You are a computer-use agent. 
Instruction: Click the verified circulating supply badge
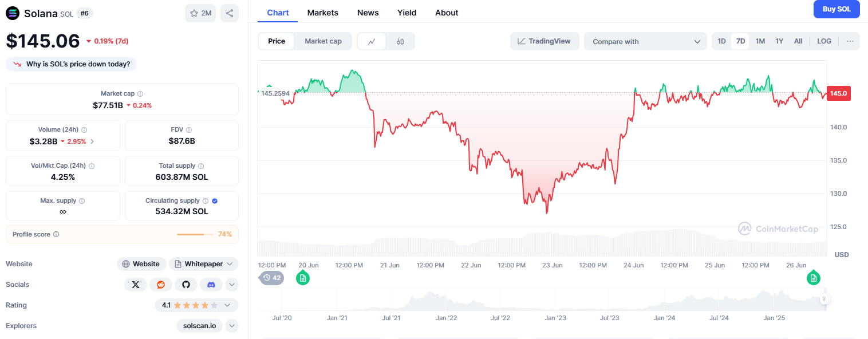215,201
